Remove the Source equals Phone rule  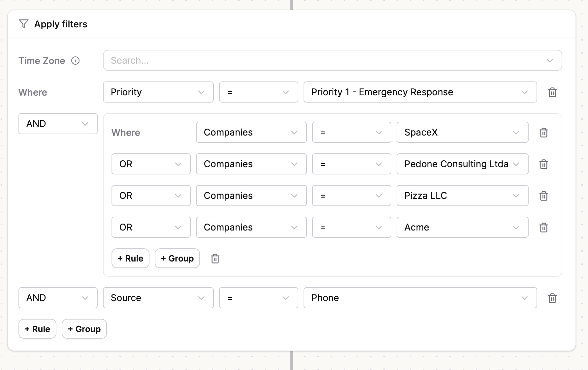[552, 298]
